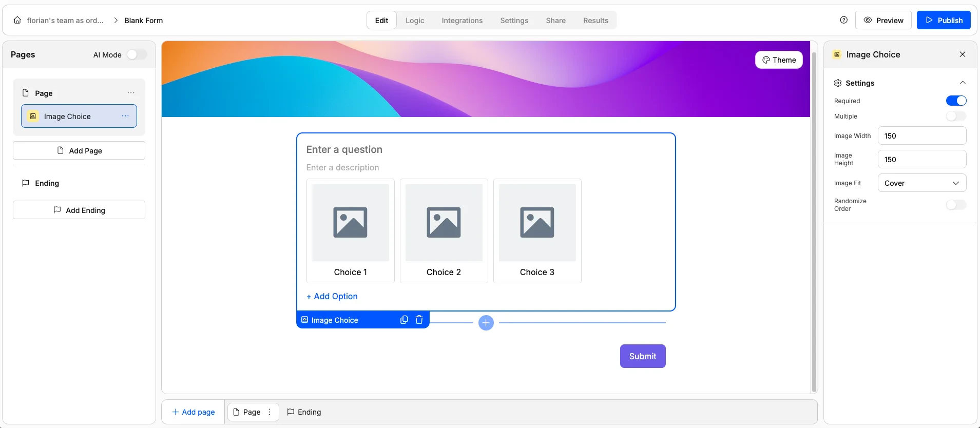Enable the Multiple toggle
Screen dimensions: 980x428
click(x=956, y=116)
